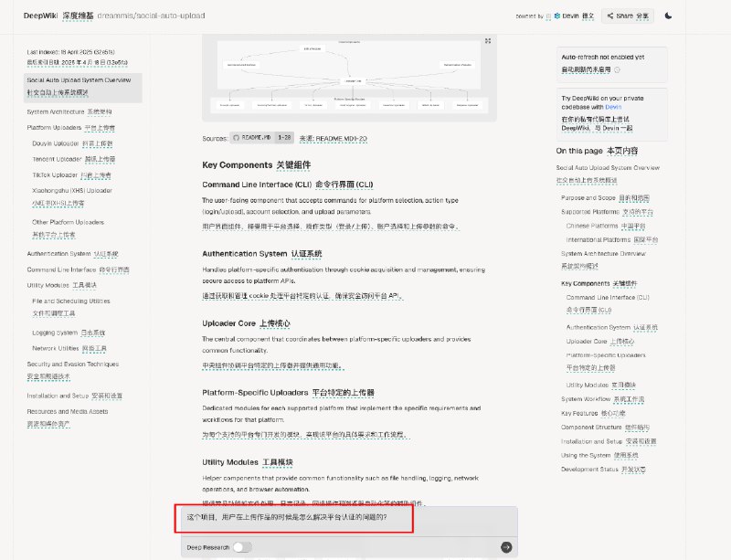This screenshot has width=731, height=560.
Task: Jump to Utility Modules in page outline
Action: tap(601, 386)
